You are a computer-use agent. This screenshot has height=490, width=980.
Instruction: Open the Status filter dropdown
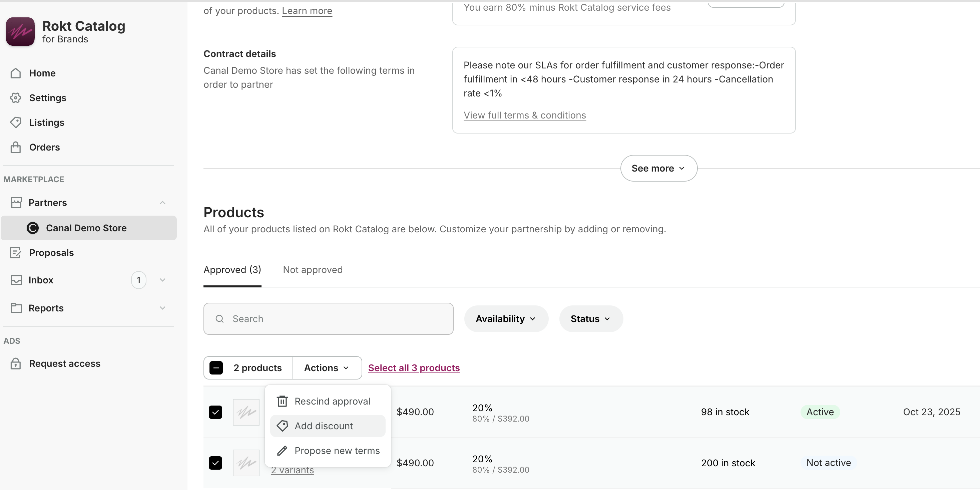(590, 319)
